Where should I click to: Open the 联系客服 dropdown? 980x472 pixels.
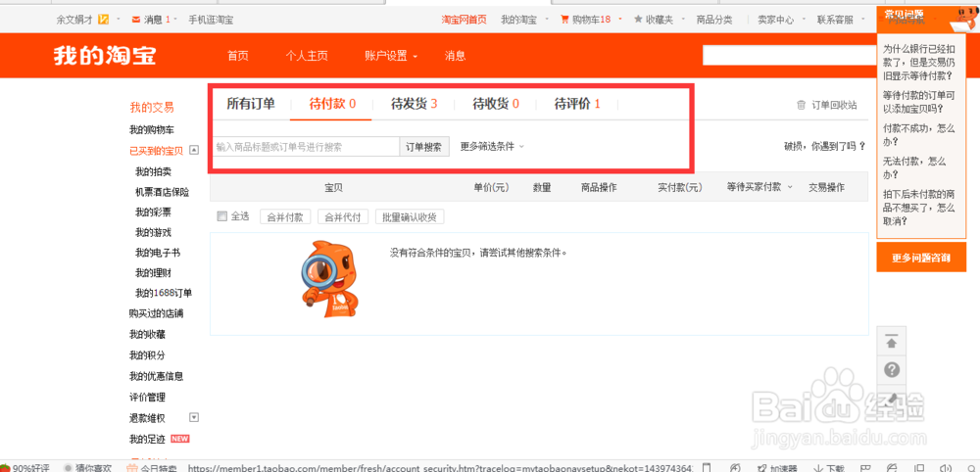[x=840, y=20]
